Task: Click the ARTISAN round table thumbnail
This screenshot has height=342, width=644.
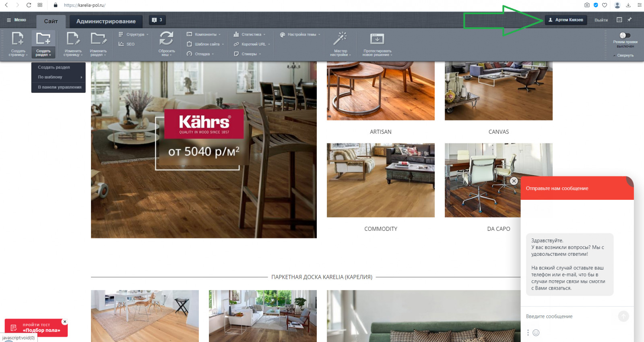Action: pos(381,91)
